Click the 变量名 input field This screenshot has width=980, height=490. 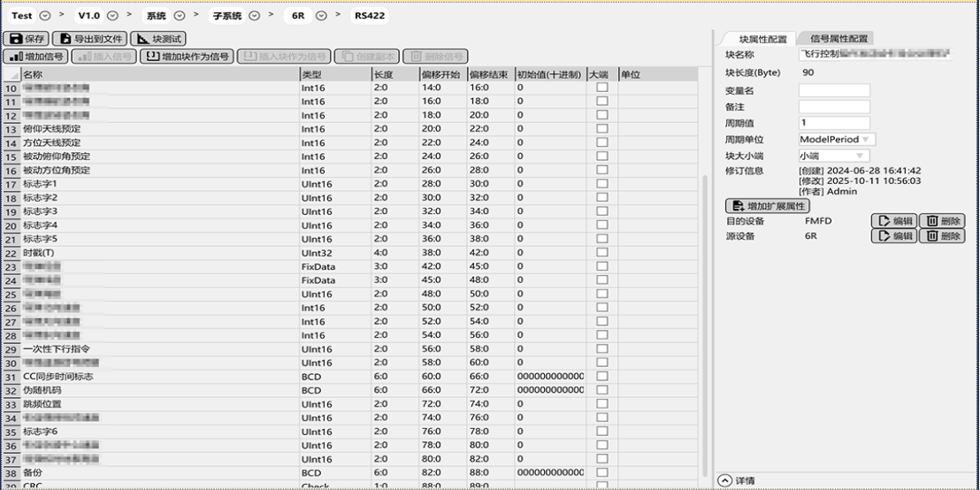834,90
